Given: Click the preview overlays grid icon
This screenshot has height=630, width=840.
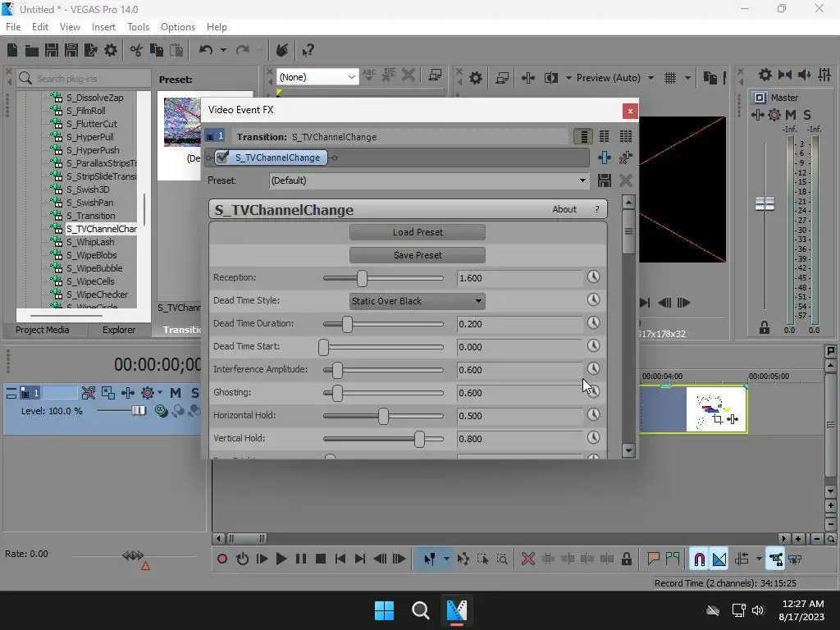Looking at the screenshot, I should click(x=669, y=78).
